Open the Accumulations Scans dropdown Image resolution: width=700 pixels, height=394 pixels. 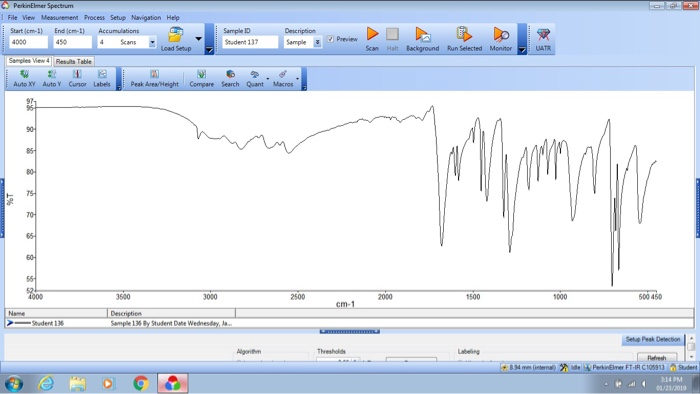pyautogui.click(x=152, y=42)
